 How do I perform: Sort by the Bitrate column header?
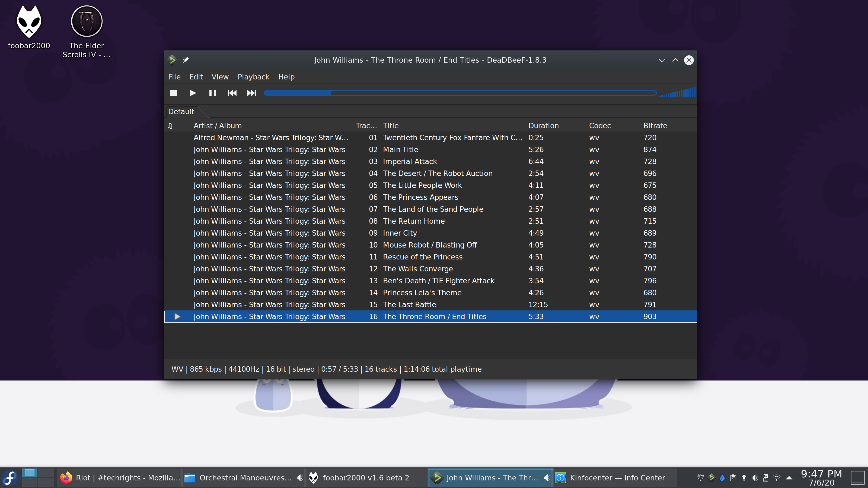pyautogui.click(x=655, y=126)
